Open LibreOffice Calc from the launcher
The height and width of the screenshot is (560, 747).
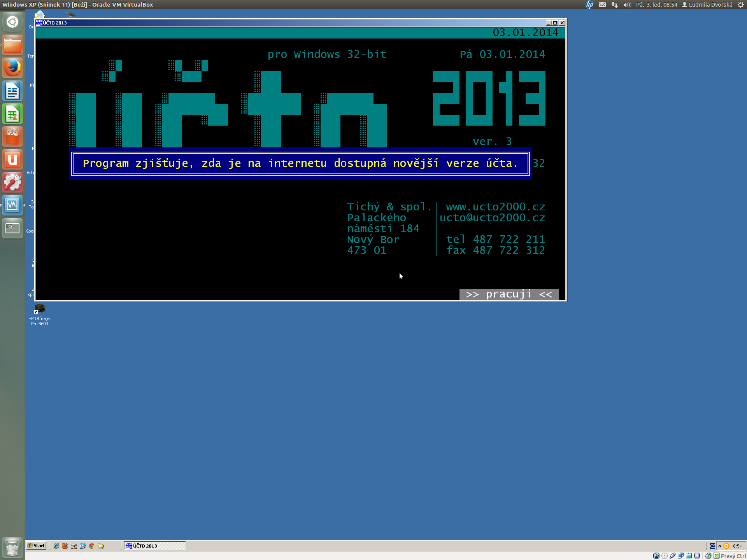pos(12,114)
